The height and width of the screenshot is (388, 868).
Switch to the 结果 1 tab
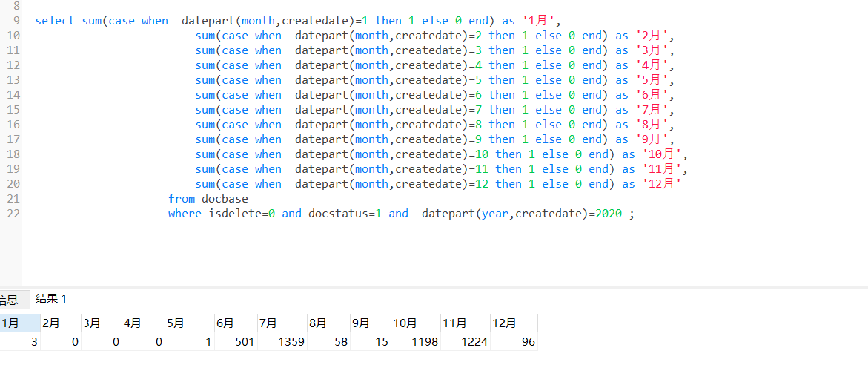pyautogui.click(x=51, y=299)
